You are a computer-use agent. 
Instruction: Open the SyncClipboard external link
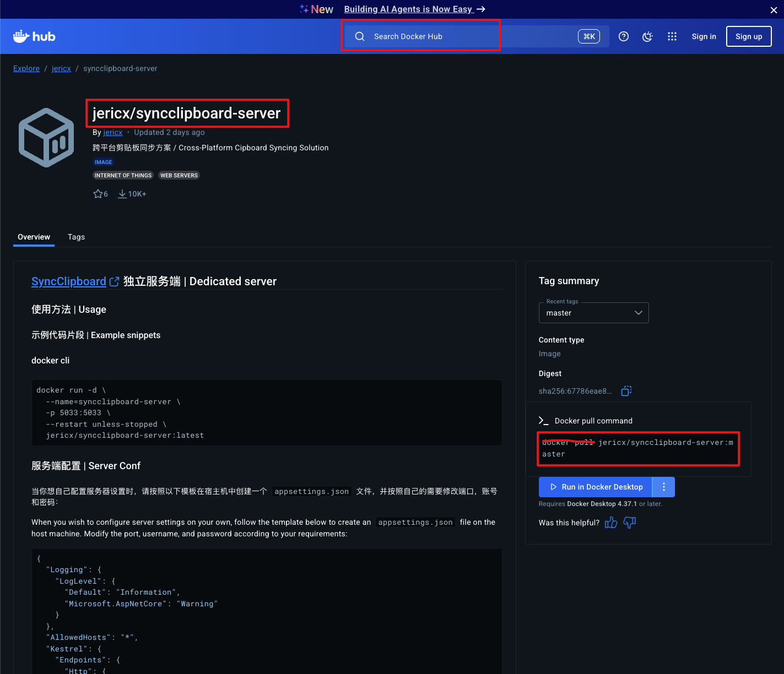pos(75,281)
